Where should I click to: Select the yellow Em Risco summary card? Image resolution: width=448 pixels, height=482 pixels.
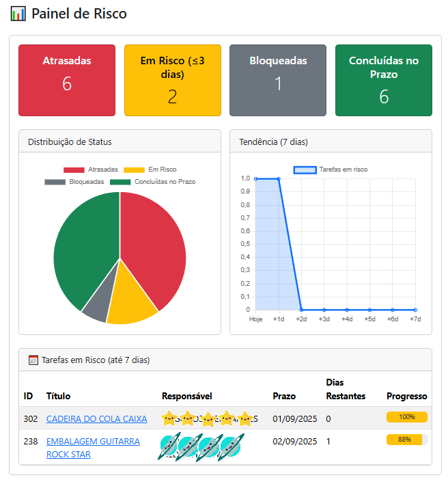[x=172, y=80]
